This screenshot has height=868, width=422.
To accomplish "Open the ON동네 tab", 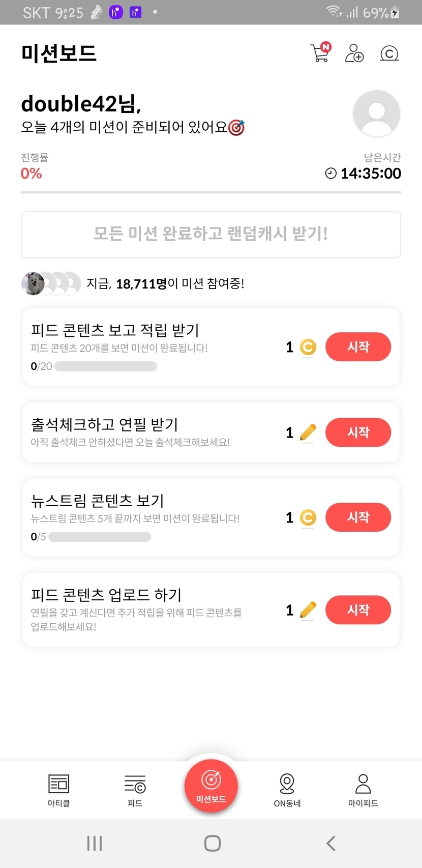I will (287, 790).
